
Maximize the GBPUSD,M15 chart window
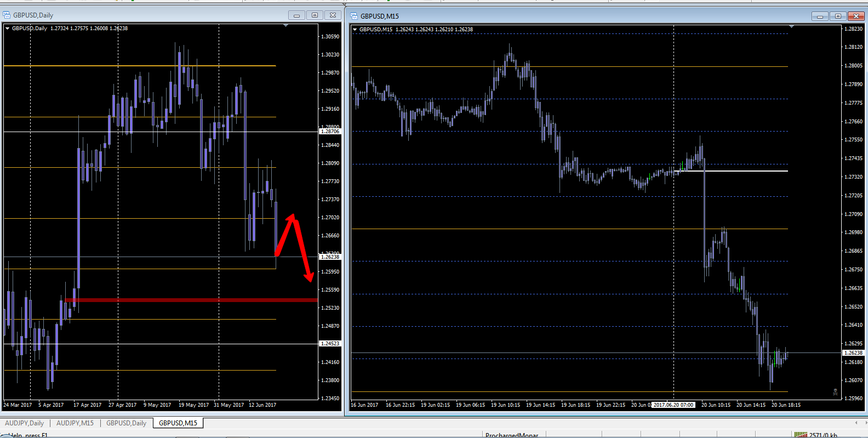[x=838, y=16]
